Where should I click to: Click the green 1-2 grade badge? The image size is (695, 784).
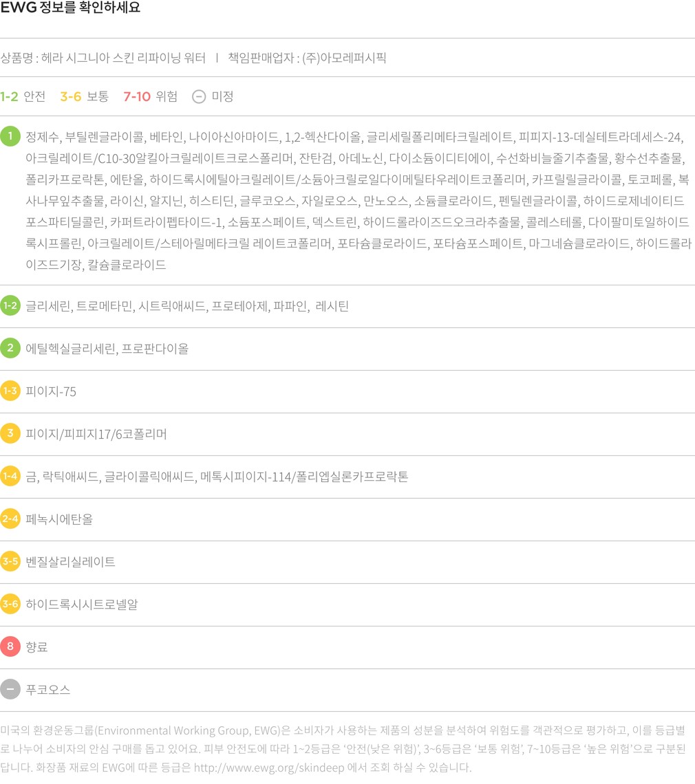[x=10, y=305]
